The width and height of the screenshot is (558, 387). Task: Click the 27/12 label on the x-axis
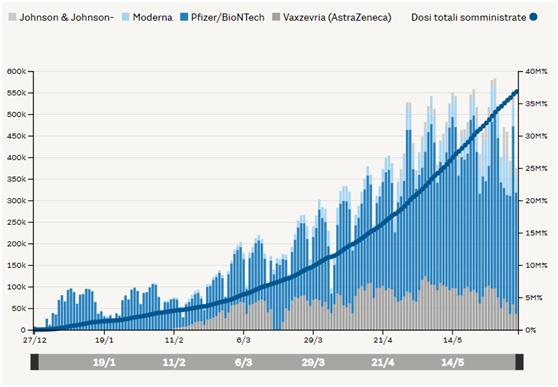point(35,340)
